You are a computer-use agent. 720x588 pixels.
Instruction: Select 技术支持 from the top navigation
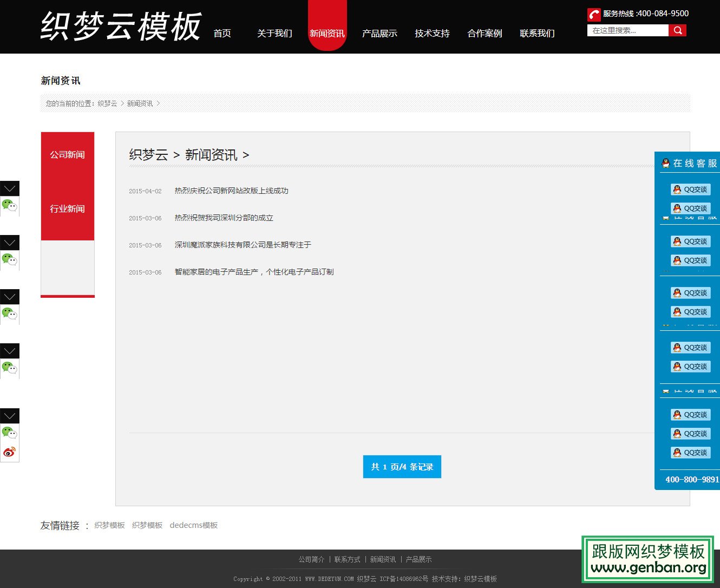pos(431,33)
